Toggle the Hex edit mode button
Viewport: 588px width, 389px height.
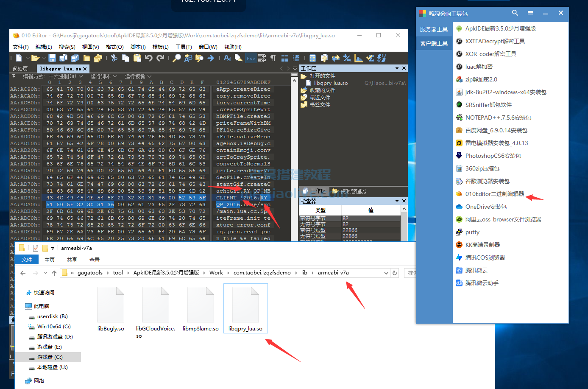pos(251,58)
